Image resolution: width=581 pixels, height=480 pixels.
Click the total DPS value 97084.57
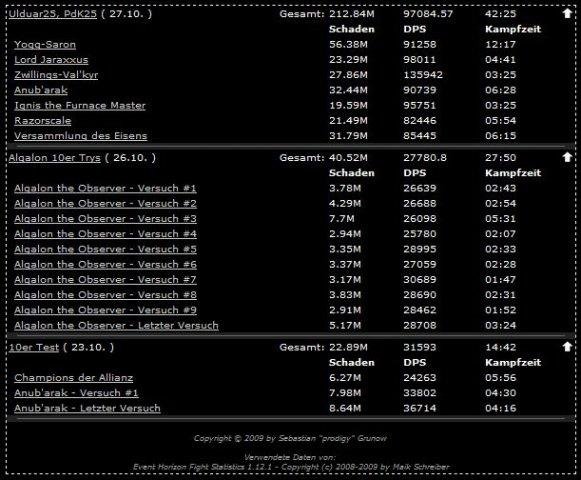(x=428, y=14)
